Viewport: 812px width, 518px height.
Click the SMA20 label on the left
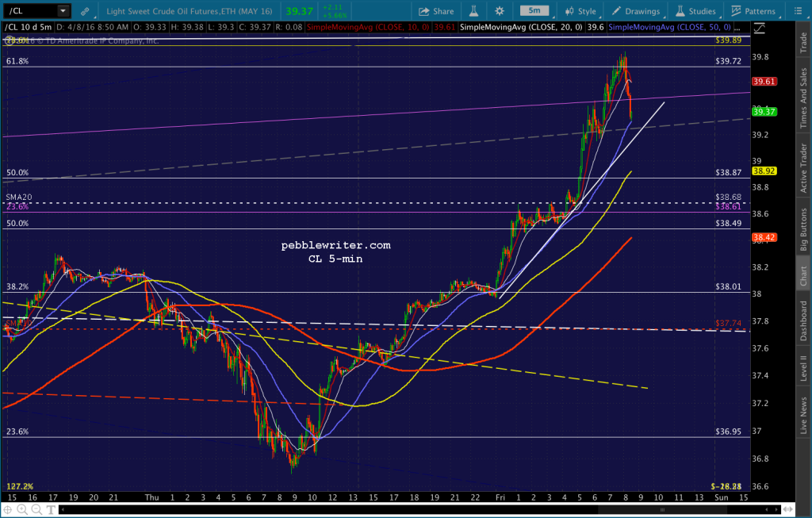pyautogui.click(x=19, y=197)
